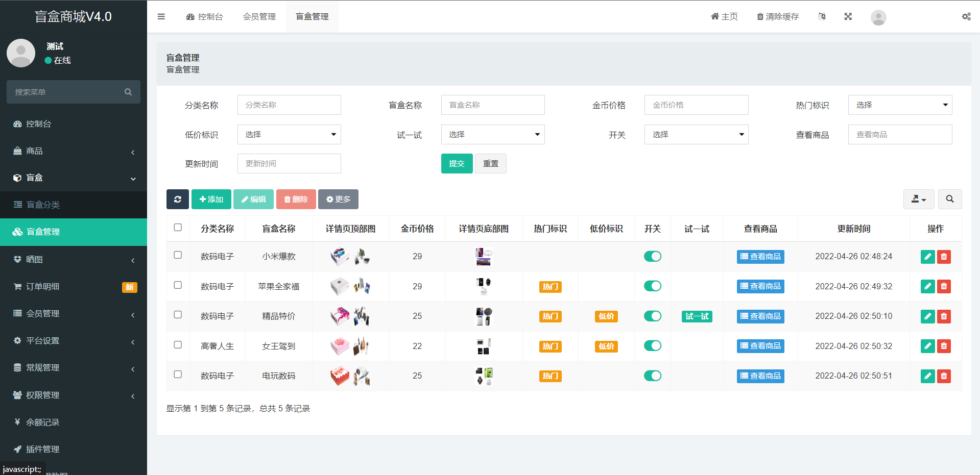The height and width of the screenshot is (475, 980).
Task: Open the fullscreen icon in the top bar
Action: click(x=848, y=16)
